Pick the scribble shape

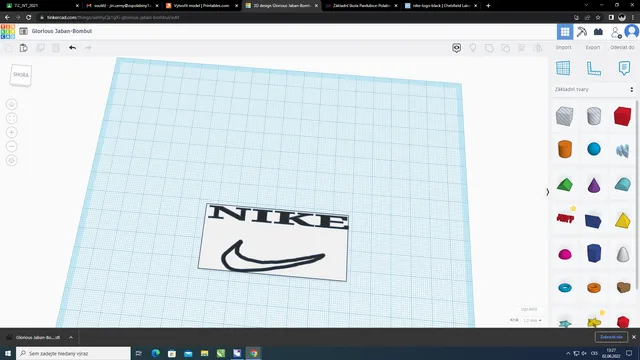point(622,150)
